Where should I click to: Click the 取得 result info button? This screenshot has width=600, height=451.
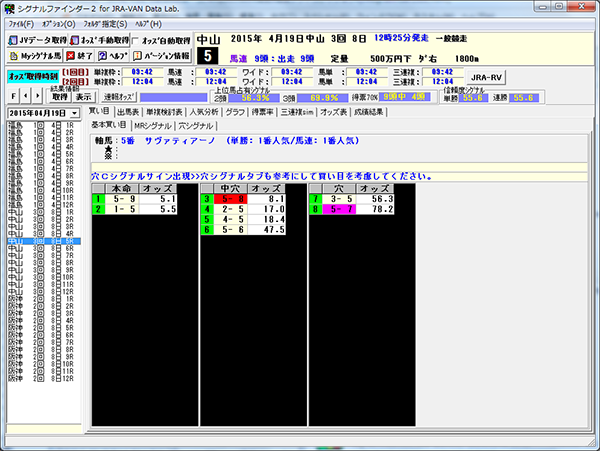60,97
